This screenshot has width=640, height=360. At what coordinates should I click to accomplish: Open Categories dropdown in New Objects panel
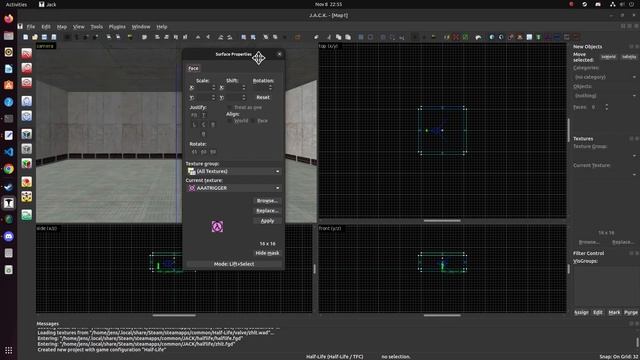pyautogui.click(x=604, y=77)
